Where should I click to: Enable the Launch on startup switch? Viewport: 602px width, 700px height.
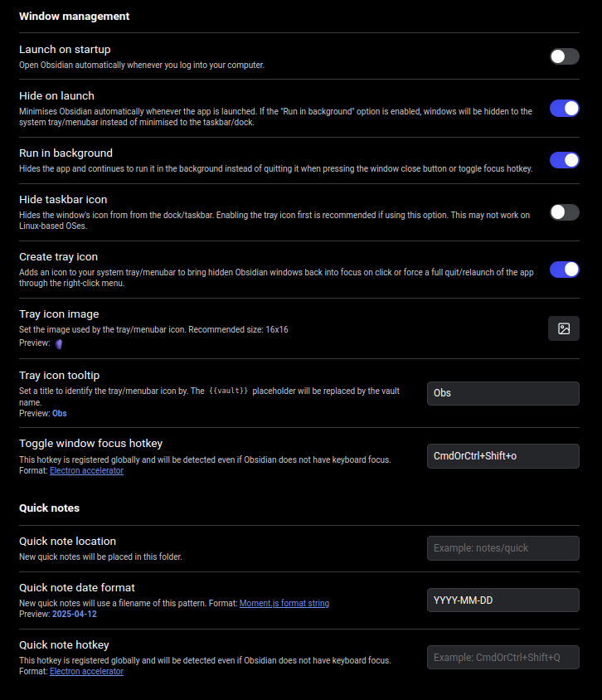565,56
